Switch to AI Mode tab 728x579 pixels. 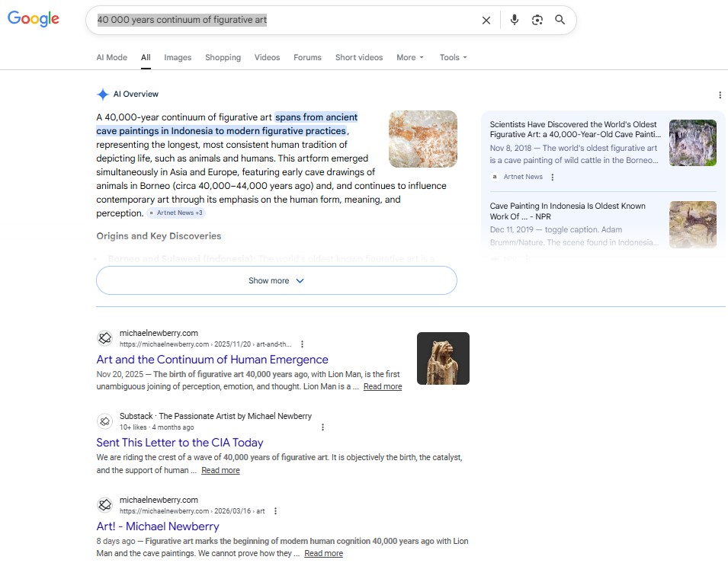[x=111, y=57]
